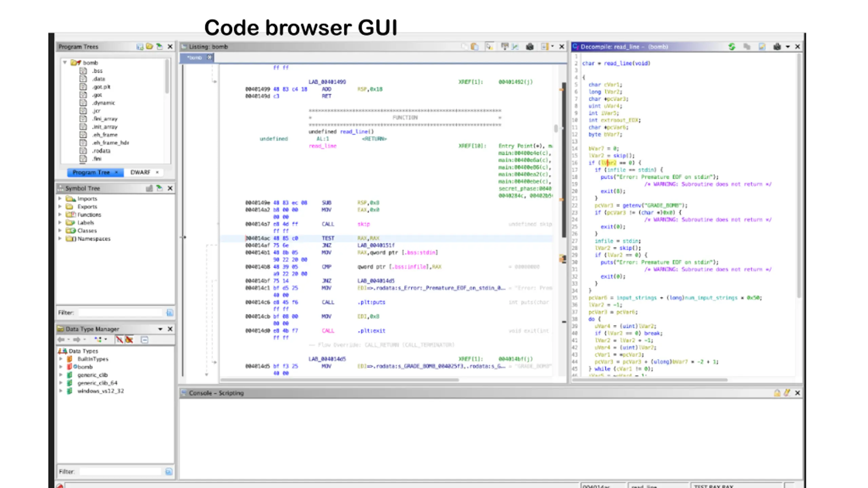Select windows_vs12_32 in Data Type Manager
This screenshot has height=488, width=868.
pyautogui.click(x=100, y=391)
